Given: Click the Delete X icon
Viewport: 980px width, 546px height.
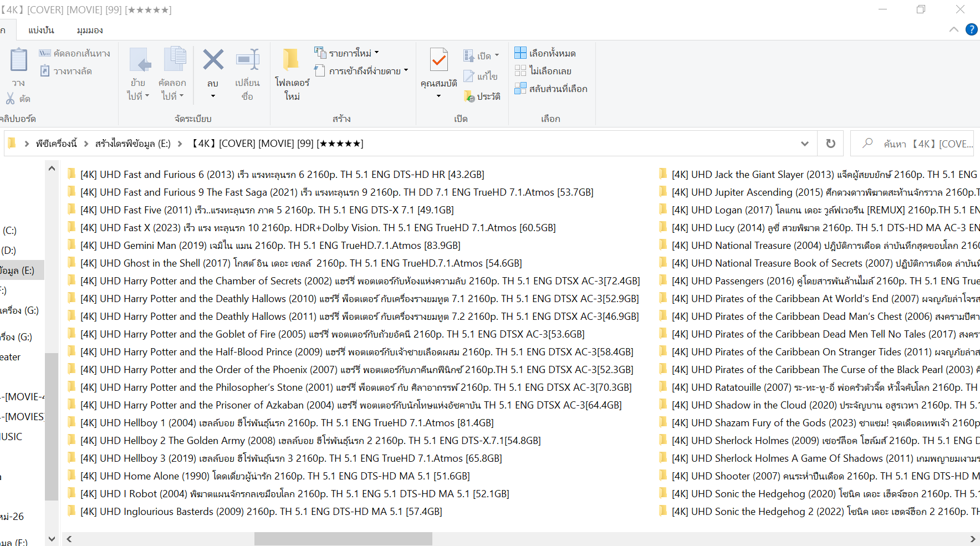Looking at the screenshot, I should 213,59.
